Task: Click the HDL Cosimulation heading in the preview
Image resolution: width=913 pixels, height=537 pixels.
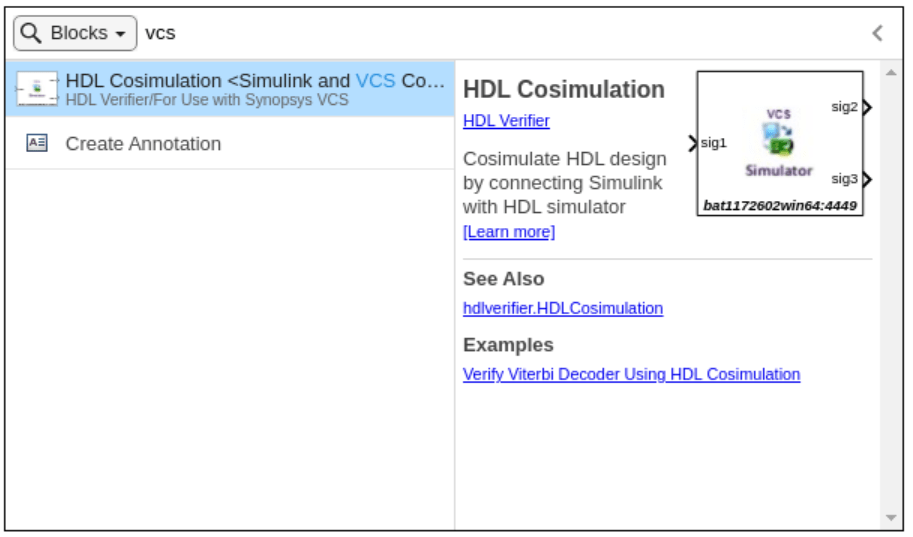Action: (564, 90)
